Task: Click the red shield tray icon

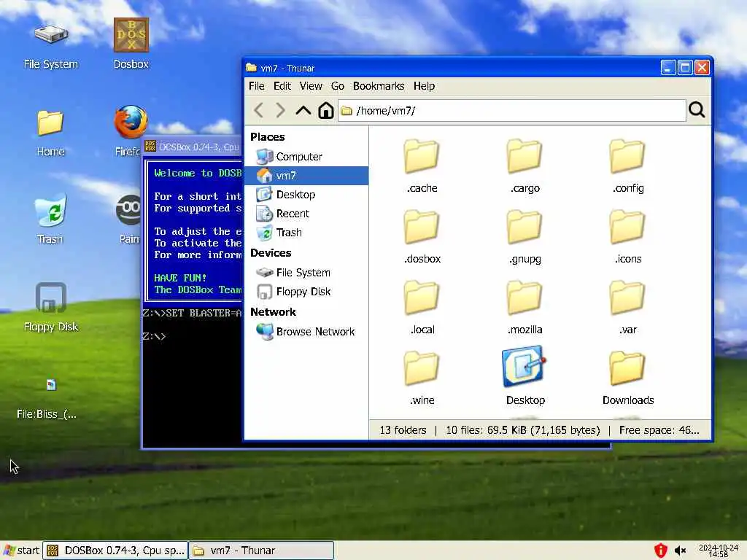Action: point(660,551)
